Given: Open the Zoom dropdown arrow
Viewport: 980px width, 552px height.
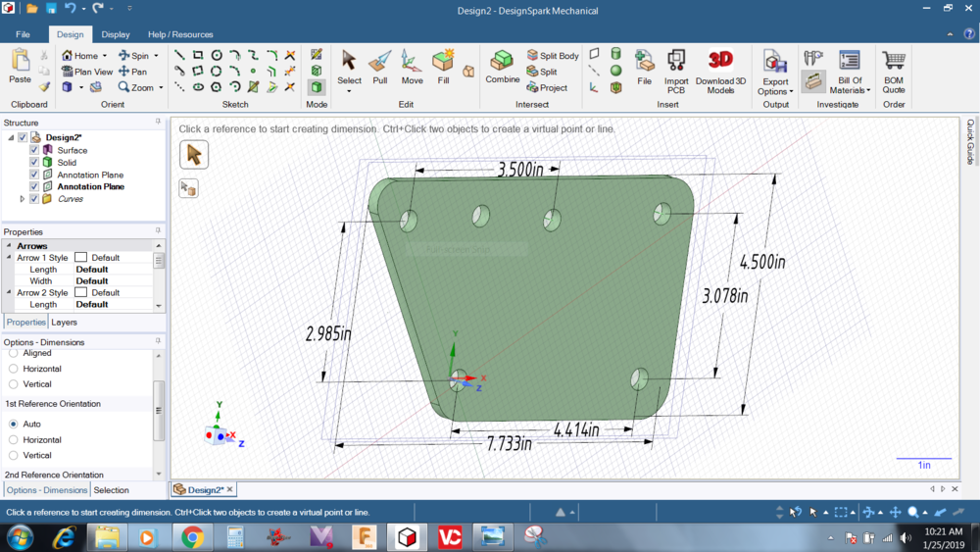Looking at the screenshot, I should point(161,87).
